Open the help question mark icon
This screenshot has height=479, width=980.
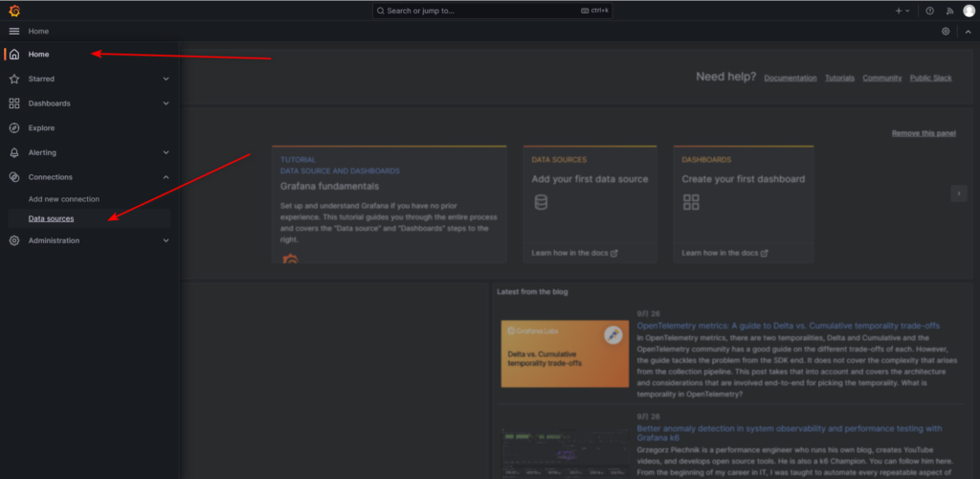click(929, 11)
